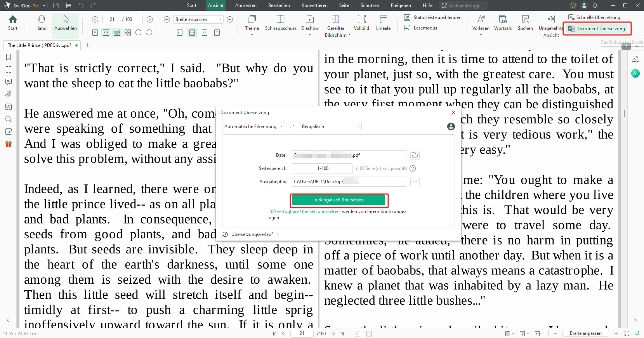Toggle Lesemodus reading mode

(x=421, y=28)
